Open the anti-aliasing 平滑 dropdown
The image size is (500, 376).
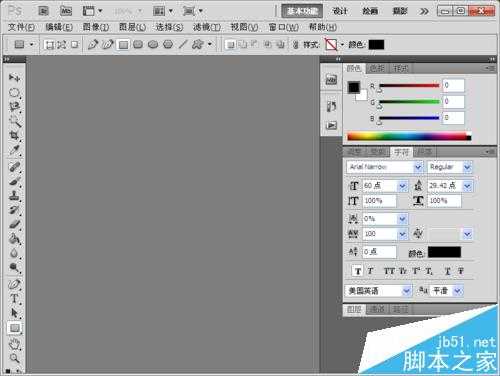[x=458, y=291]
